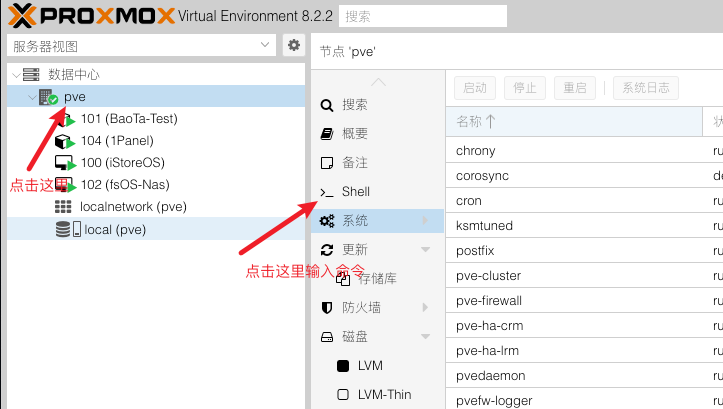Click the 重启 restart button

click(575, 88)
